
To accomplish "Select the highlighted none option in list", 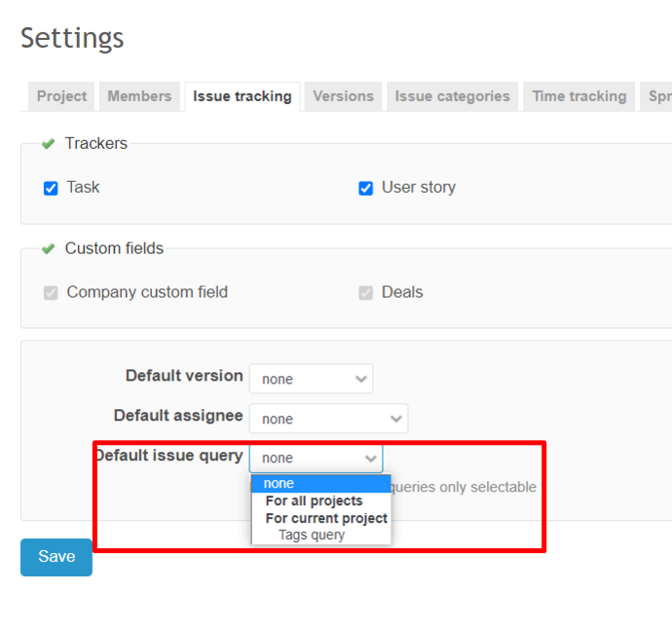I will coord(320,484).
